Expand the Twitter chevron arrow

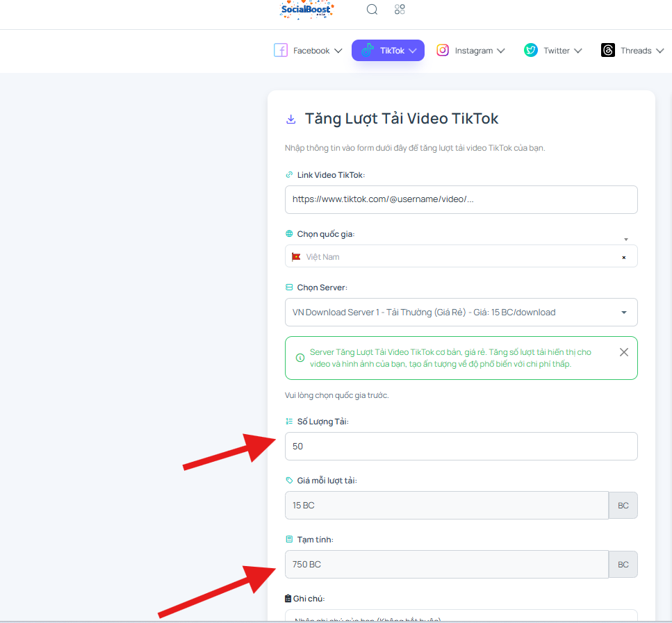click(x=577, y=51)
